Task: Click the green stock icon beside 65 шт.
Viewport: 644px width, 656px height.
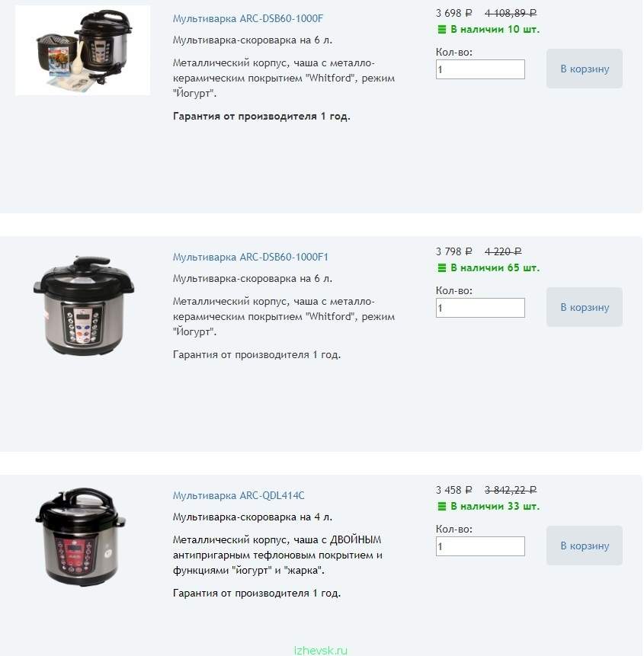Action: 442,267
